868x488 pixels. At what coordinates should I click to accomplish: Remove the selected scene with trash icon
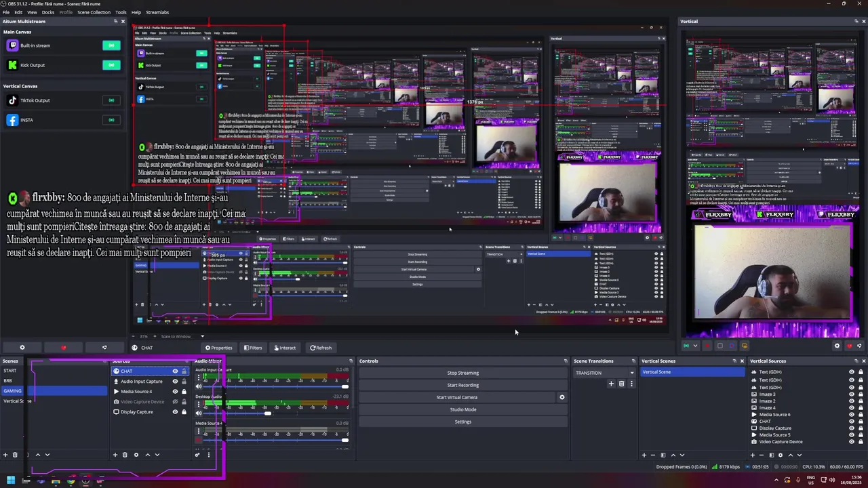click(15, 455)
